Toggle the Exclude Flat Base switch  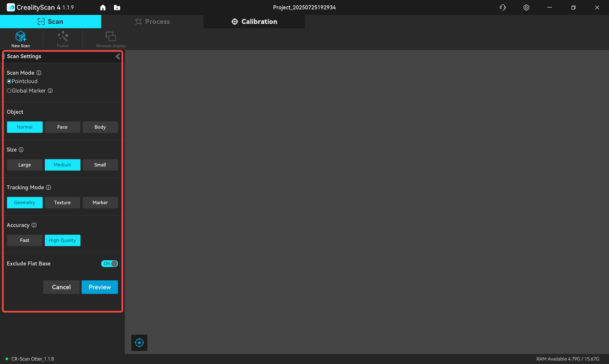[109, 264]
